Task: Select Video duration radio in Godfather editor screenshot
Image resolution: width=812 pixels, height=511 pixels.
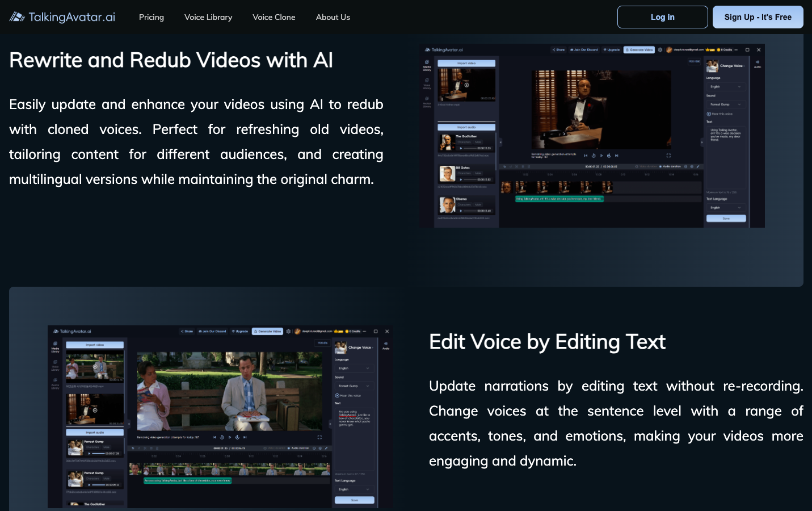Action: 637,167
